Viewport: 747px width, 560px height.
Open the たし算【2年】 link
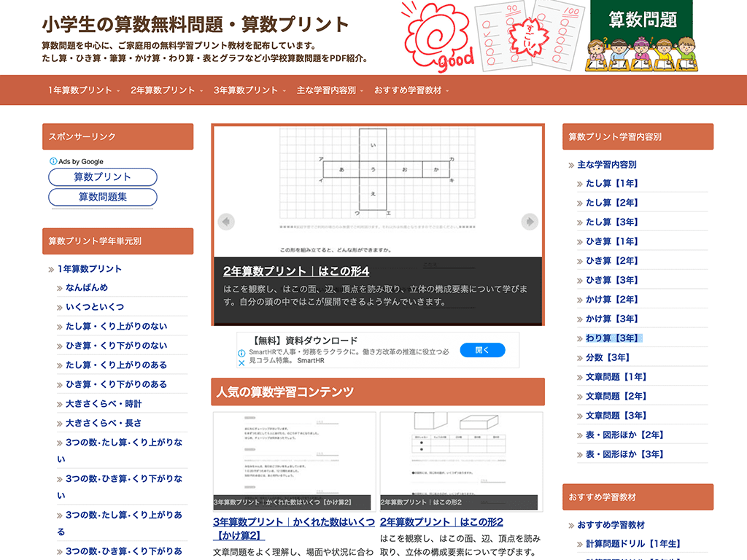tap(612, 203)
